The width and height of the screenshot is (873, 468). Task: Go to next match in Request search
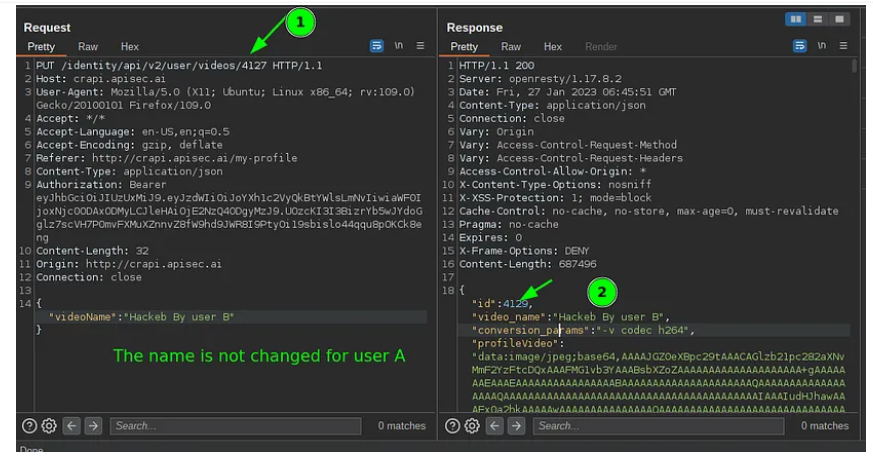click(x=93, y=426)
